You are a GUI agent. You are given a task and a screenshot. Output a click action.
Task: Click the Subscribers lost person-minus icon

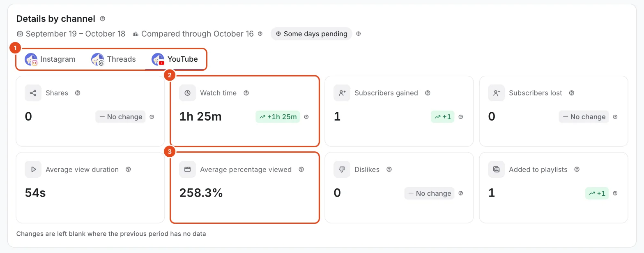point(496,93)
